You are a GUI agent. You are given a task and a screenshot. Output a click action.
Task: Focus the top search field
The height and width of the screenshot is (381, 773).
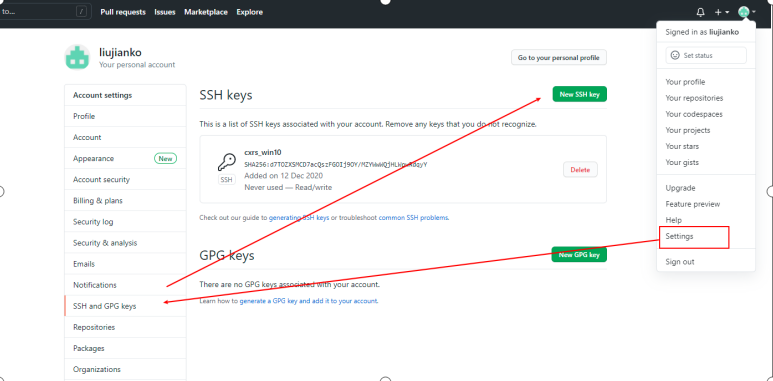click(45, 12)
